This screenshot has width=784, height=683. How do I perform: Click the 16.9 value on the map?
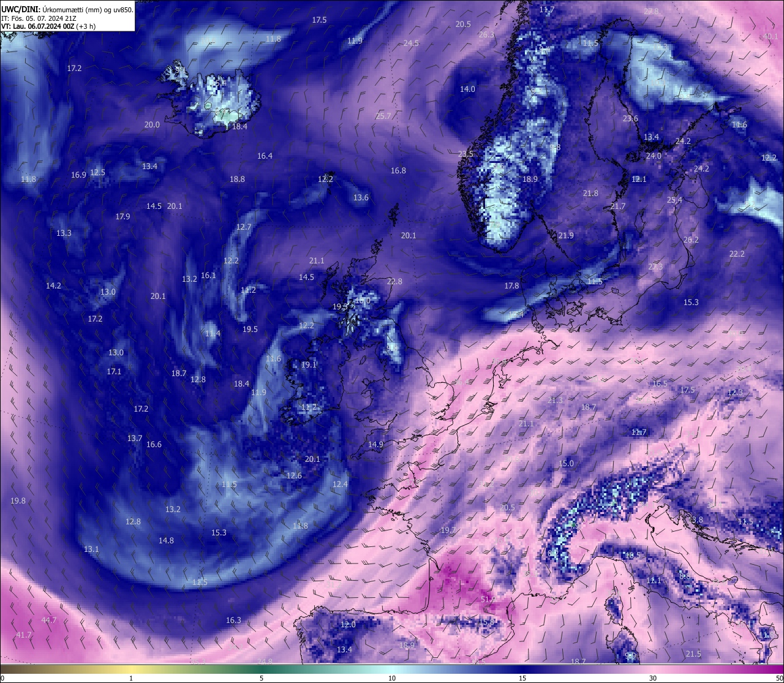click(x=78, y=175)
